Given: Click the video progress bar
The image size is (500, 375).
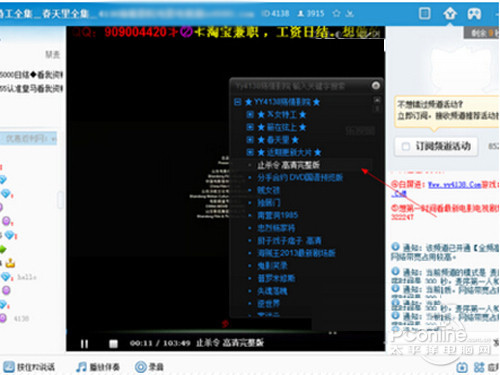Looking at the screenshot, I should click(225, 332).
